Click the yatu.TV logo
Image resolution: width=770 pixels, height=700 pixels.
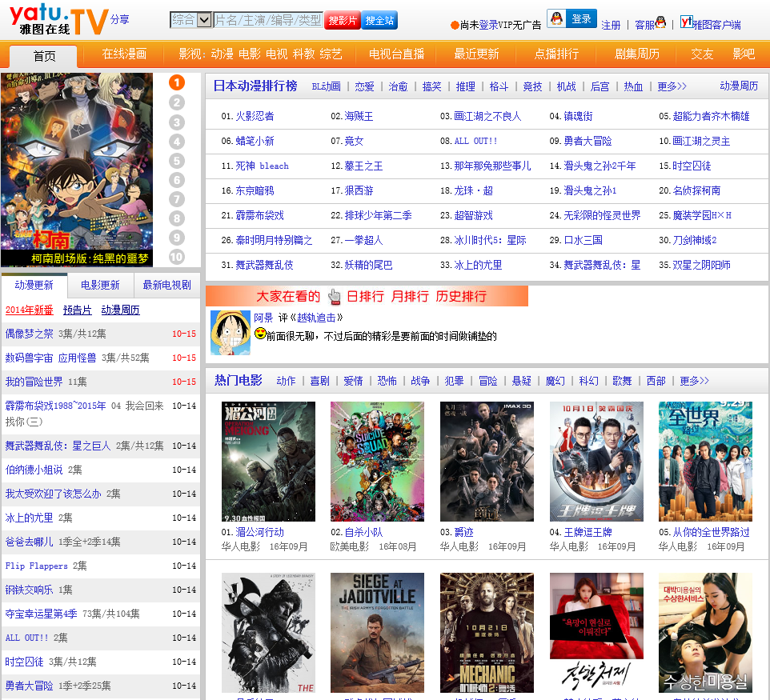(59, 20)
